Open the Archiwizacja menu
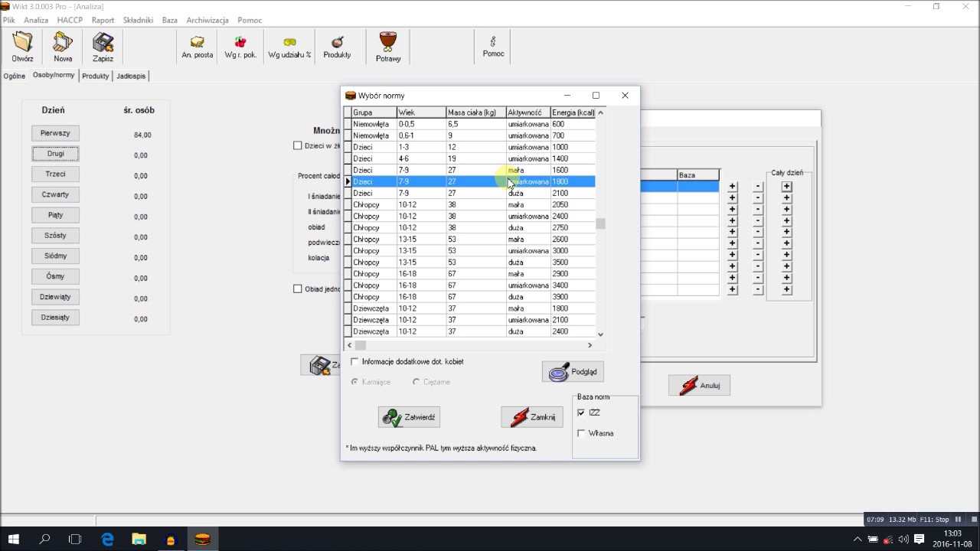Viewport: 980px width, 551px height. click(x=208, y=20)
